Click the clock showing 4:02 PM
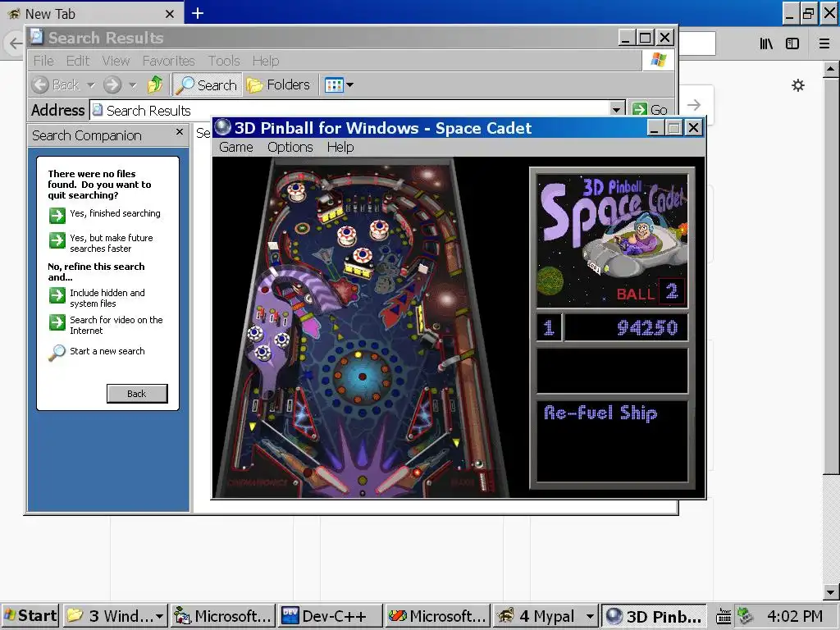Image resolution: width=840 pixels, height=630 pixels. pyautogui.click(x=794, y=616)
